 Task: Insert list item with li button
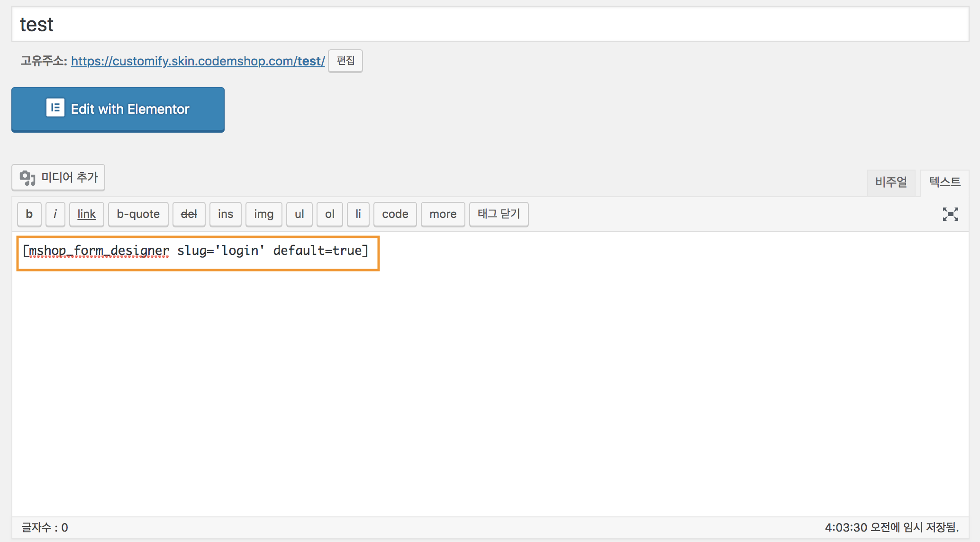358,214
